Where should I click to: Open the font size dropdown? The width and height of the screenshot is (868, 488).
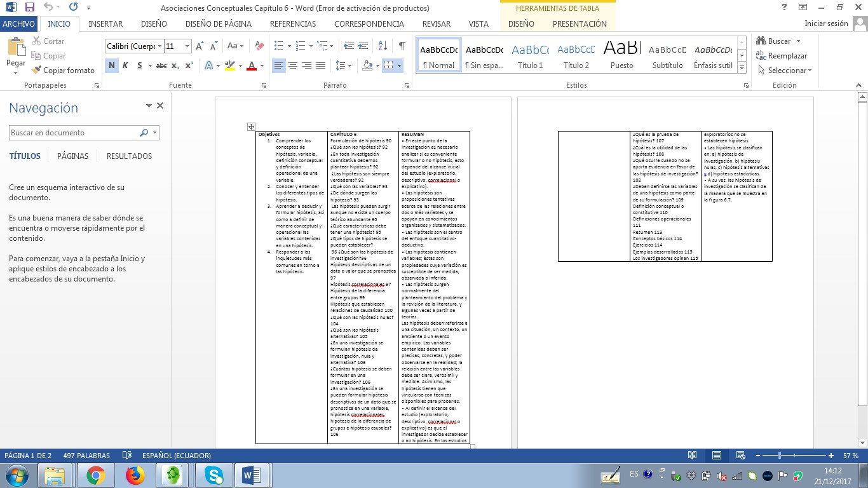187,46
